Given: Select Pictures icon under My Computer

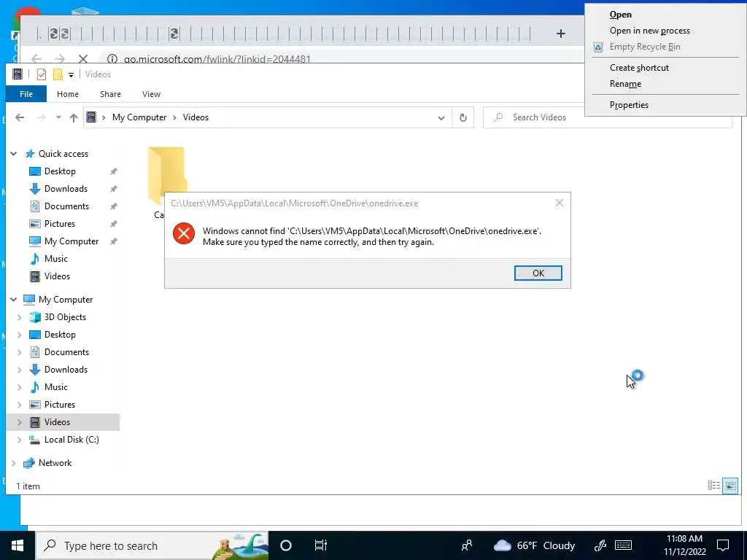Looking at the screenshot, I should pos(35,405).
